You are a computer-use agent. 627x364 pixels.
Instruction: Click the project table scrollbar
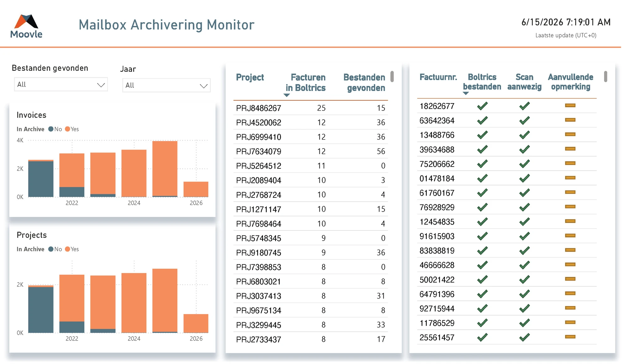[x=392, y=76]
